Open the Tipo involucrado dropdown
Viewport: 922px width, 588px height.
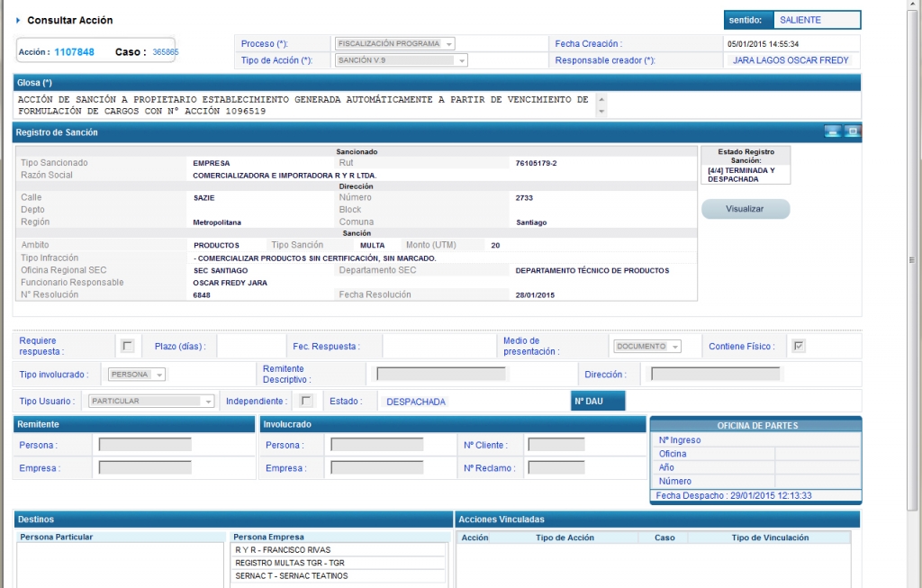[x=159, y=375]
